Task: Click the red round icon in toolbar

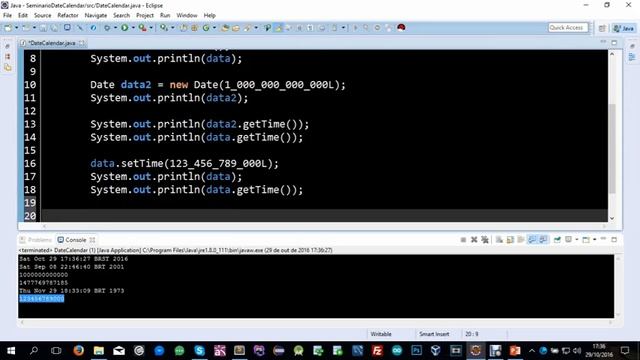Action: 401,28
